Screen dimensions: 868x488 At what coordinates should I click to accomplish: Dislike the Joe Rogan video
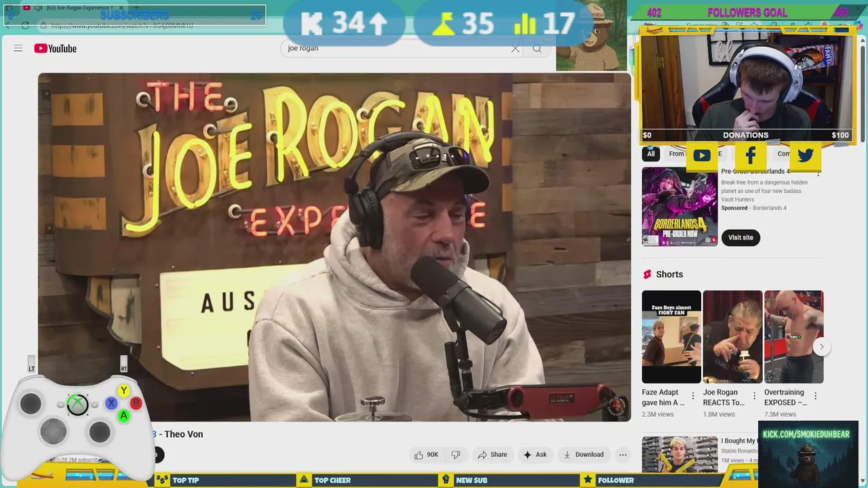(x=456, y=455)
